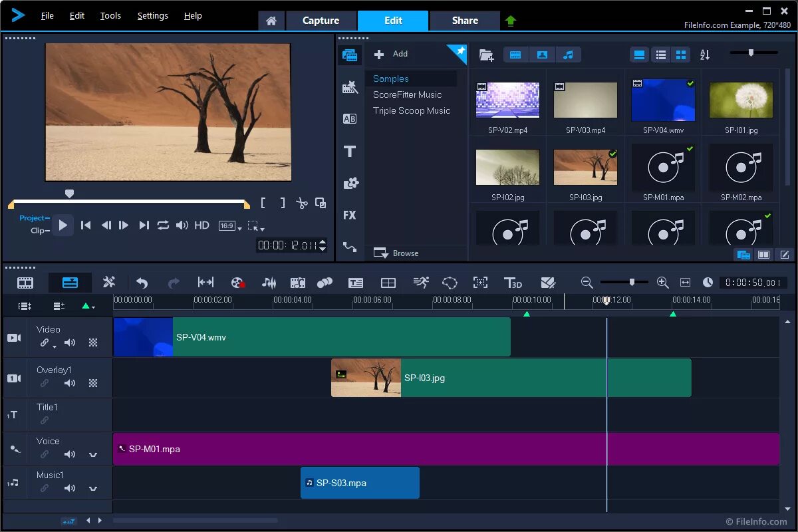Switch to the Share tab
This screenshot has width=798, height=532.
[465, 21]
